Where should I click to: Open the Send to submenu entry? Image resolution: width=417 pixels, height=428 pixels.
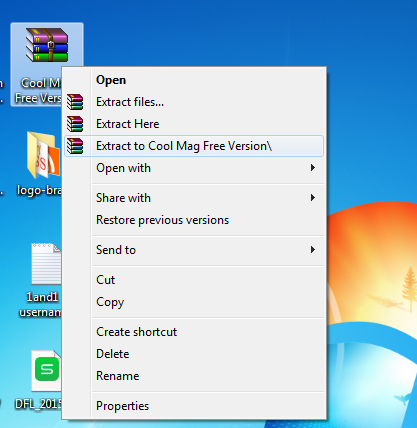tap(193, 250)
